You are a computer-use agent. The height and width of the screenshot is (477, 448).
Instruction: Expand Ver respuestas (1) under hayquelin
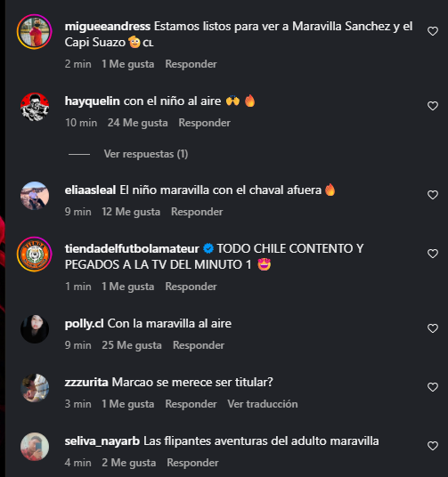[x=146, y=154]
